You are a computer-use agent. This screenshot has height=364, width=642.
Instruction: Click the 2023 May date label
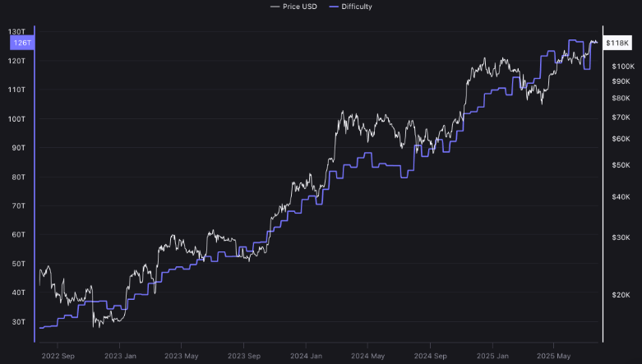coord(182,356)
